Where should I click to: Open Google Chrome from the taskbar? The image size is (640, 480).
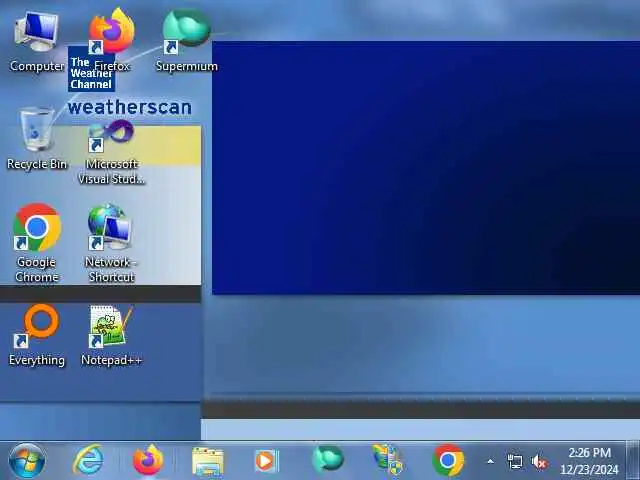(x=448, y=460)
